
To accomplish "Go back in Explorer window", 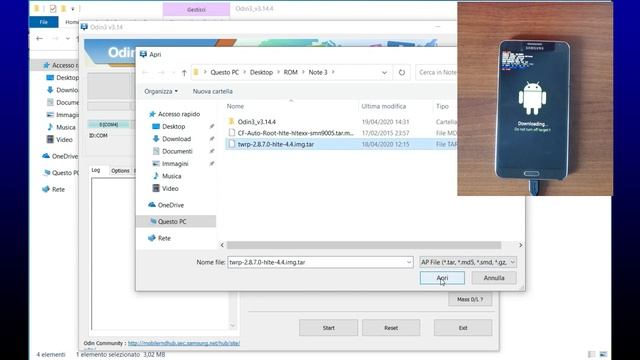I will 39,38.
